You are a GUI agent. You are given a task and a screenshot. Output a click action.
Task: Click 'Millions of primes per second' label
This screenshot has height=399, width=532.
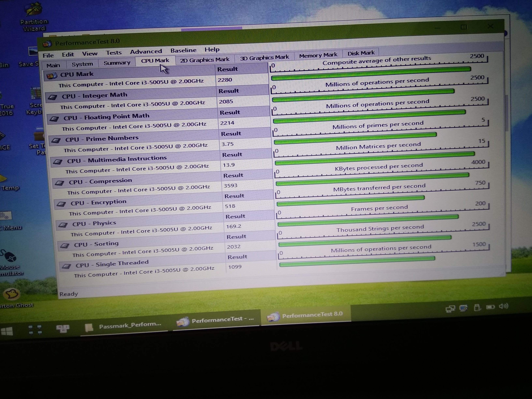pos(378,125)
